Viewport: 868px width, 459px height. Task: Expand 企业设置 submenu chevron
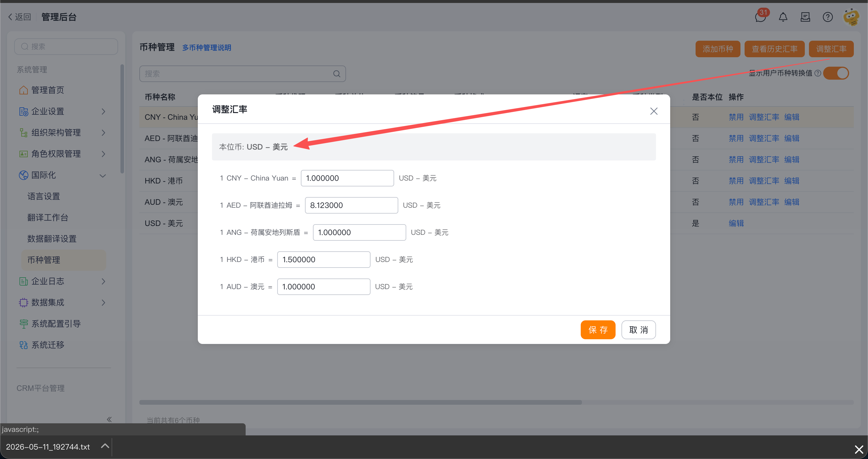[x=103, y=111]
